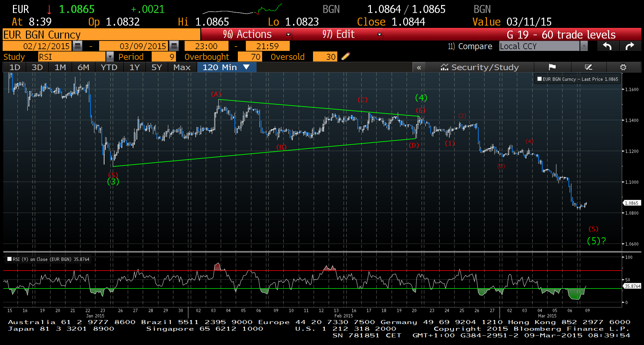Click the redo arrow button

pos(630,46)
